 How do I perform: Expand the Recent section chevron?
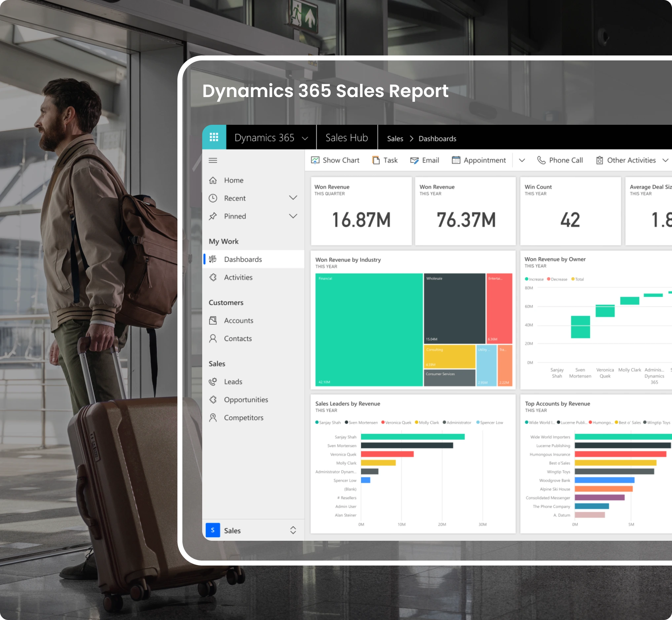pos(293,198)
